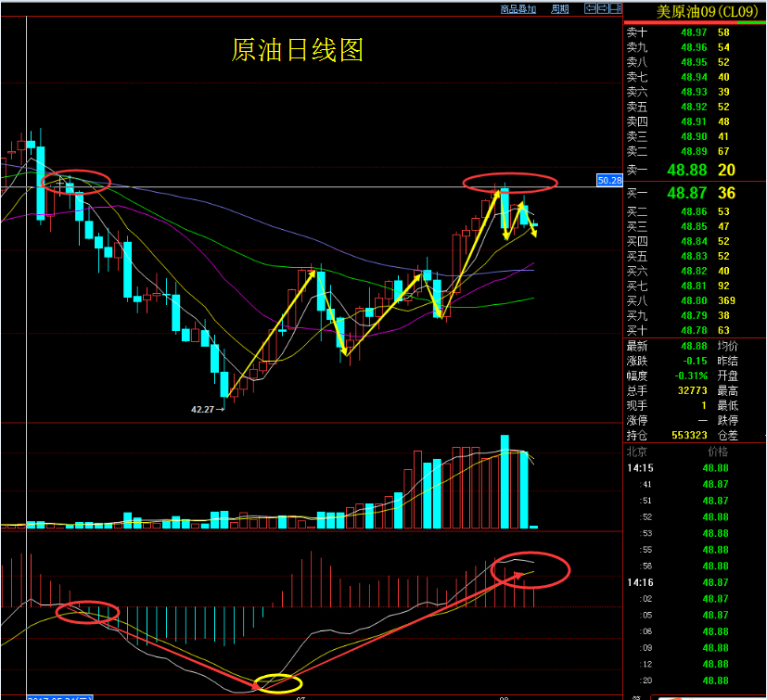
Task: Click the 昨结 previous settlement label
Action: click(x=727, y=361)
